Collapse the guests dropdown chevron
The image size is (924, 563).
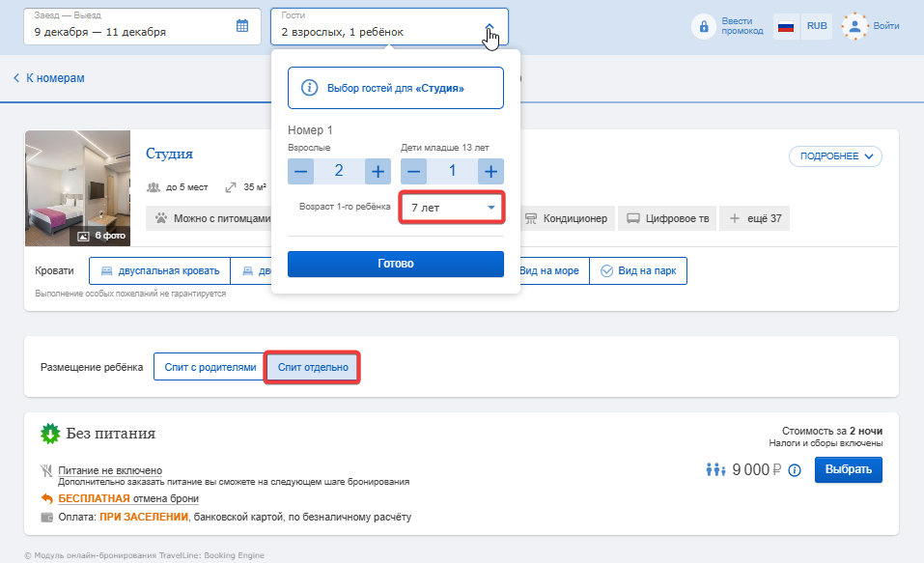[490, 27]
